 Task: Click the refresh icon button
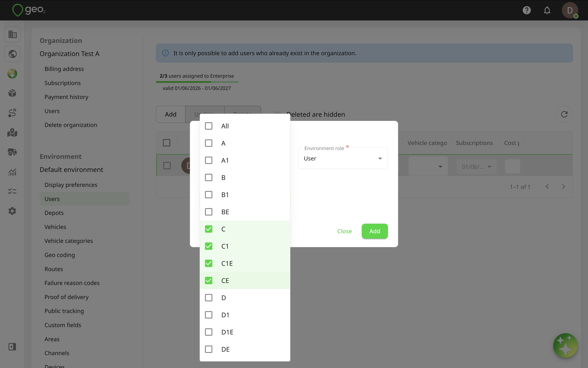(564, 114)
